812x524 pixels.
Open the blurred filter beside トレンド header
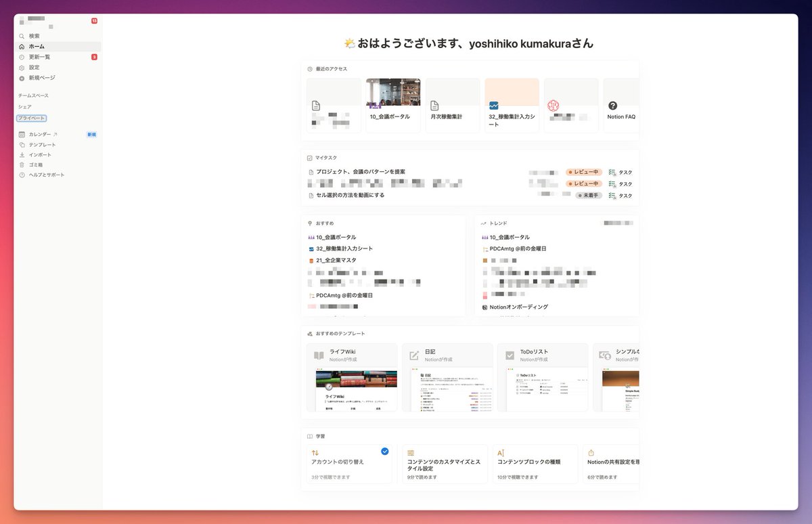[618, 223]
